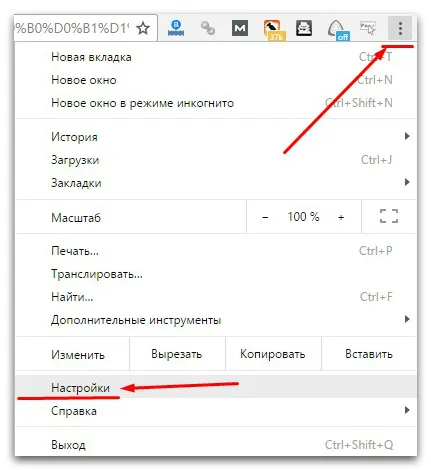Click the extension icon showing off badge
The image size is (431, 470).
[337, 30]
